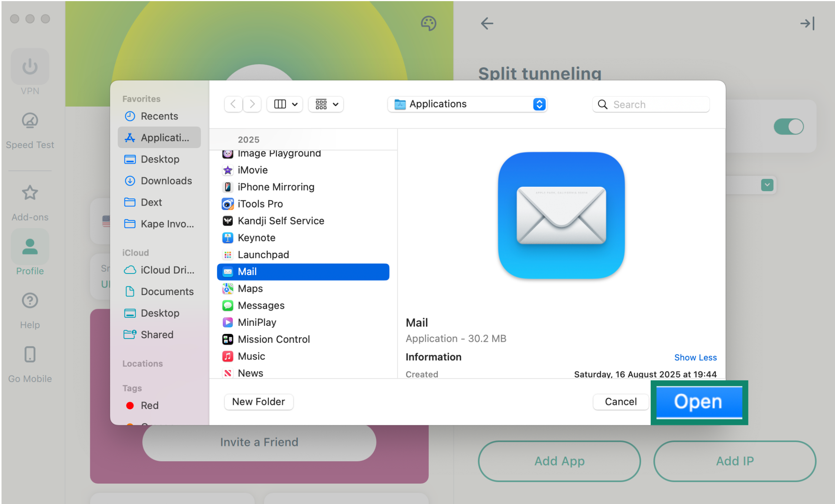Click the VPN power icon
This screenshot has width=835, height=504.
click(30, 67)
